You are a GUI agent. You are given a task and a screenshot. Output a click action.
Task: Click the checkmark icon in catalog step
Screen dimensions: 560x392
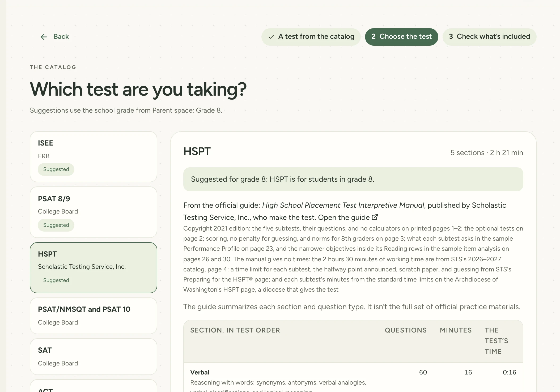271,37
